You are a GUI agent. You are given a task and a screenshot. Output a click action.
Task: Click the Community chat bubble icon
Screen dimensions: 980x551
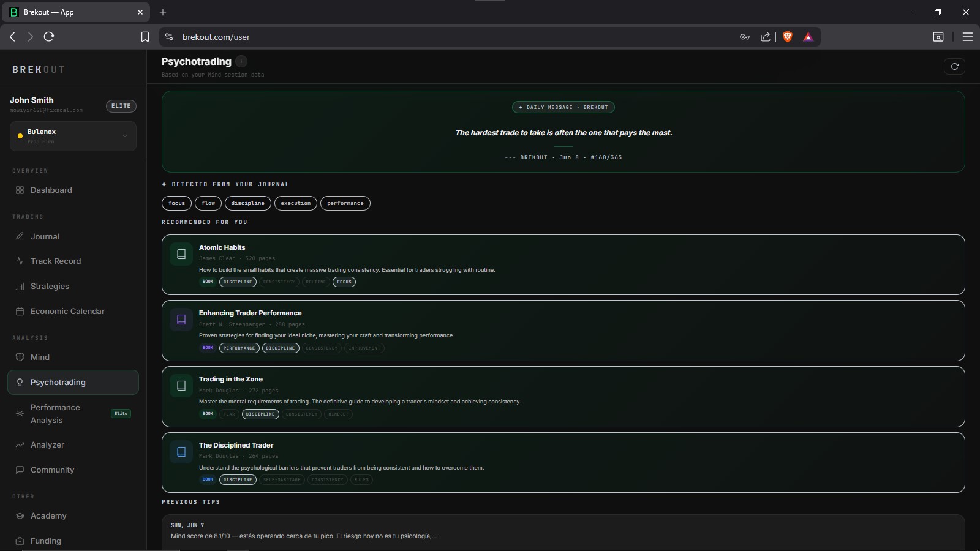coord(20,470)
